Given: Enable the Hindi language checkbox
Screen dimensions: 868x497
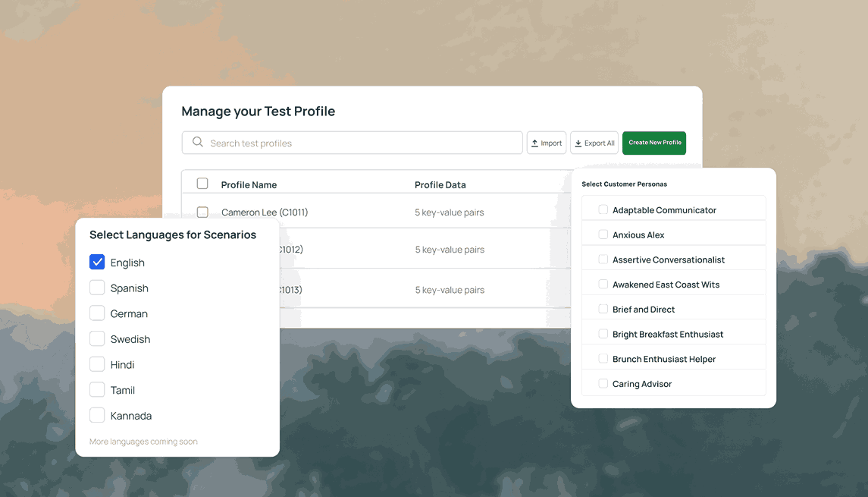Looking at the screenshot, I should point(97,364).
